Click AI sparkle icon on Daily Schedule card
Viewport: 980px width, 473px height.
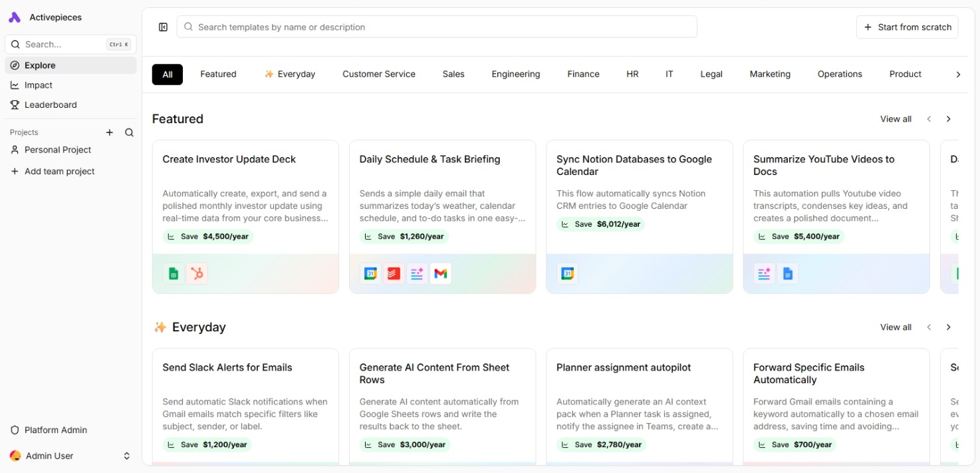point(417,273)
